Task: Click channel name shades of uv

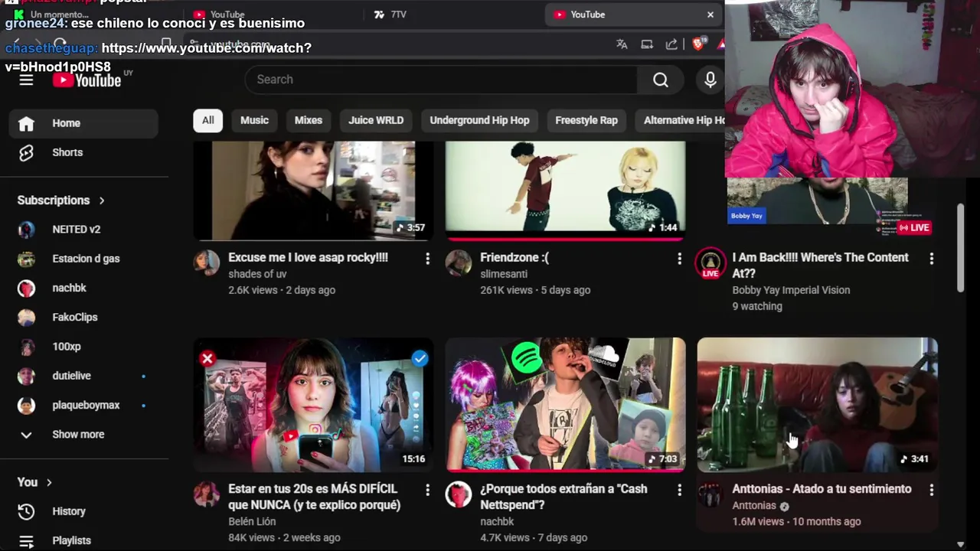Action: pyautogui.click(x=257, y=274)
